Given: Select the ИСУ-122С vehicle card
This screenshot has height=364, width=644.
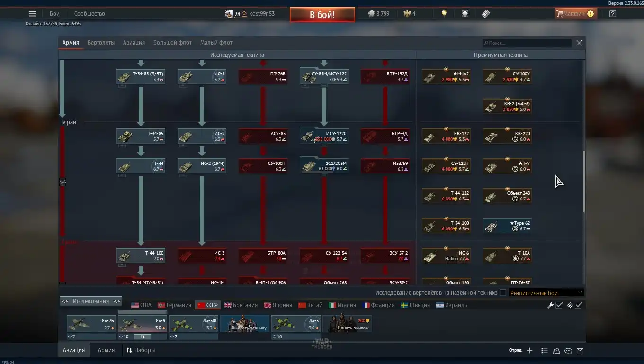Looking at the screenshot, I should [324, 136].
